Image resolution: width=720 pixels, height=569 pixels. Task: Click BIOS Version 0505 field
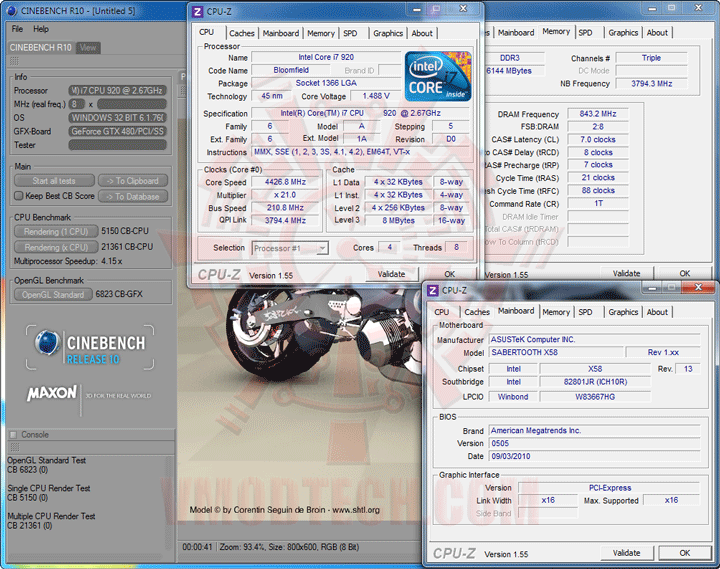click(x=594, y=443)
